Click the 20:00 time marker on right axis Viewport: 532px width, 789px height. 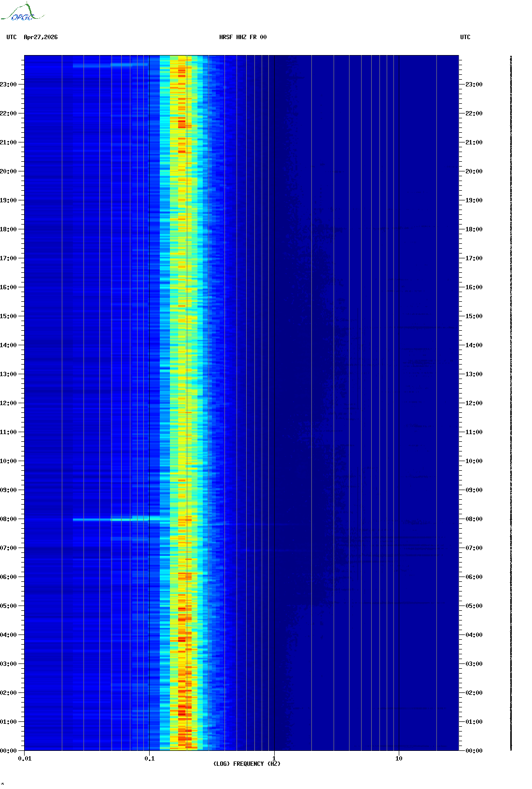[474, 171]
